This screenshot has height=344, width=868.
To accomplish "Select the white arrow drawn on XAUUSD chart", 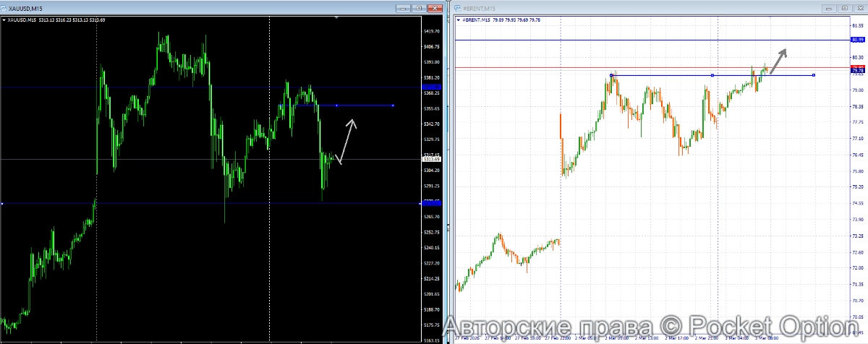I will point(347,141).
